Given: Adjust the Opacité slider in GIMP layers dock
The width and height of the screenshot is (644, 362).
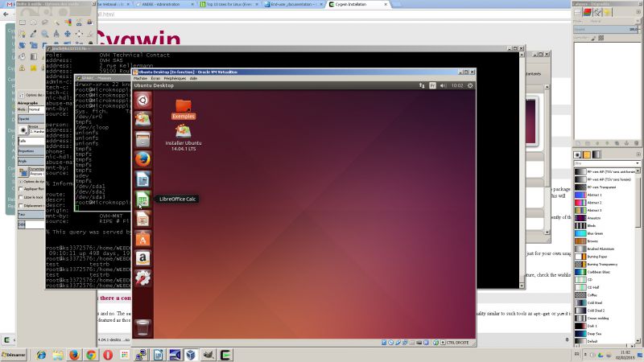Looking at the screenshot, I should 607,29.
